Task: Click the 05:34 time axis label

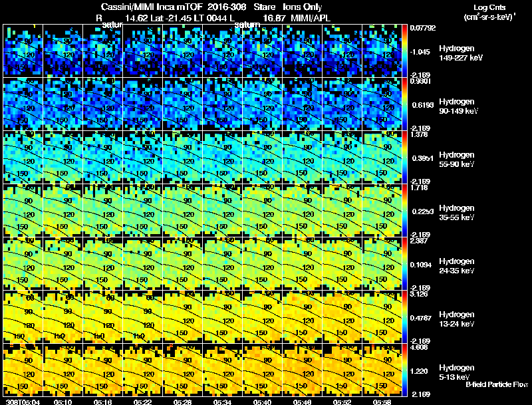Action: click(222, 402)
